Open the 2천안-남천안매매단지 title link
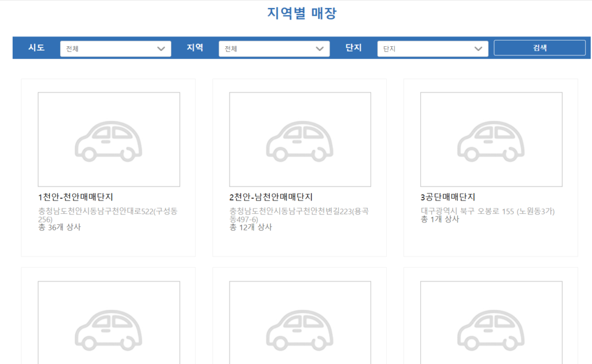 pos(271,197)
